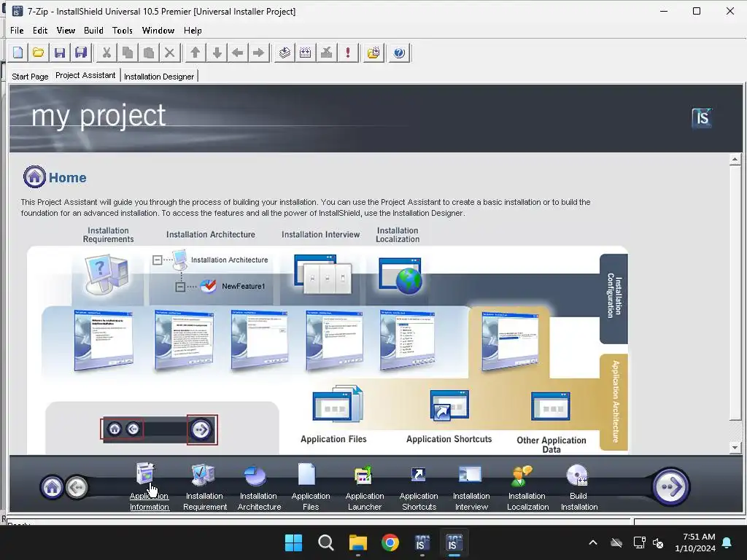Open Installation Localization in bottom bar

click(x=527, y=486)
